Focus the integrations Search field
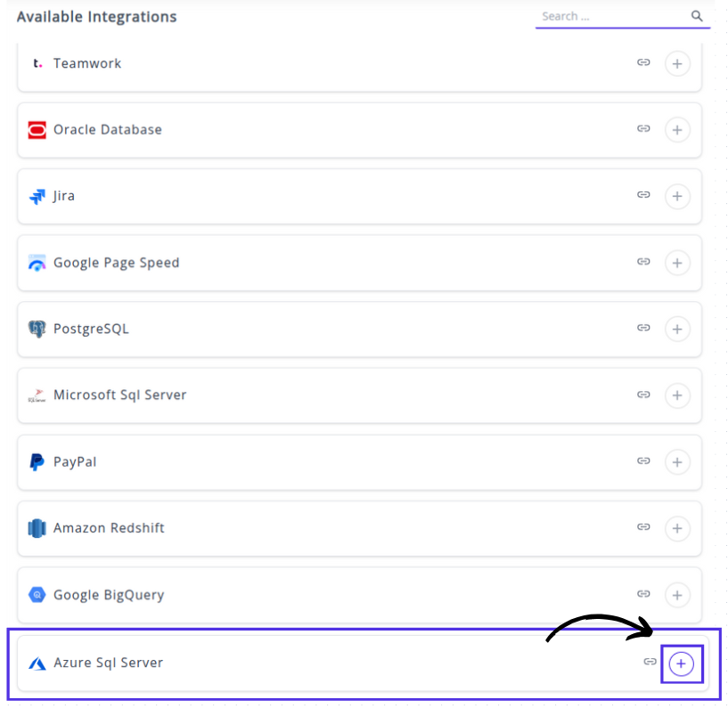 [x=610, y=16]
